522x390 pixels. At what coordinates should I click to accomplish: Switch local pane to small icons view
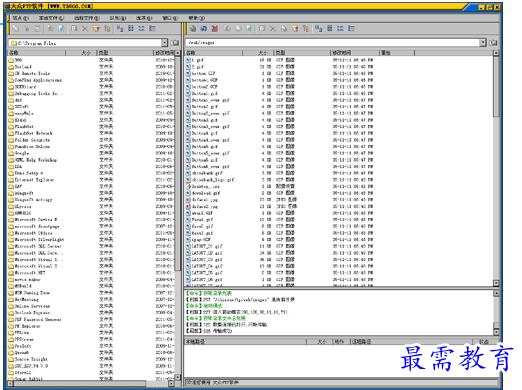coord(131,29)
